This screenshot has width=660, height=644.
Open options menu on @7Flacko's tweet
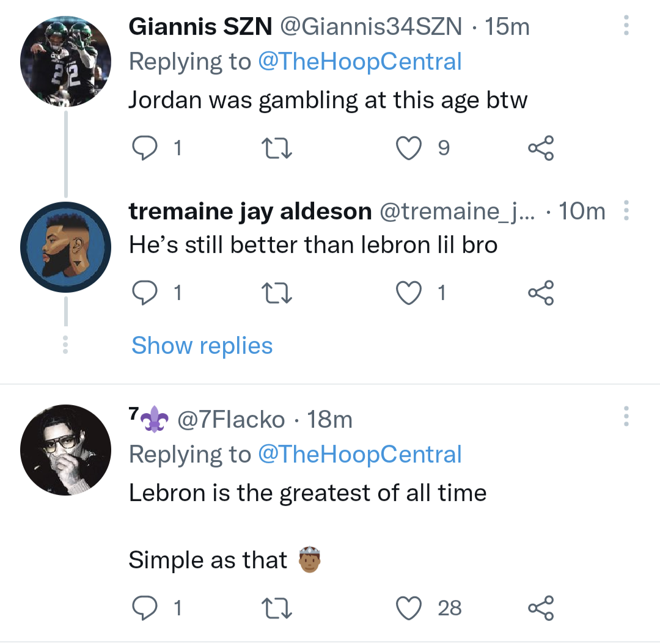click(x=626, y=417)
